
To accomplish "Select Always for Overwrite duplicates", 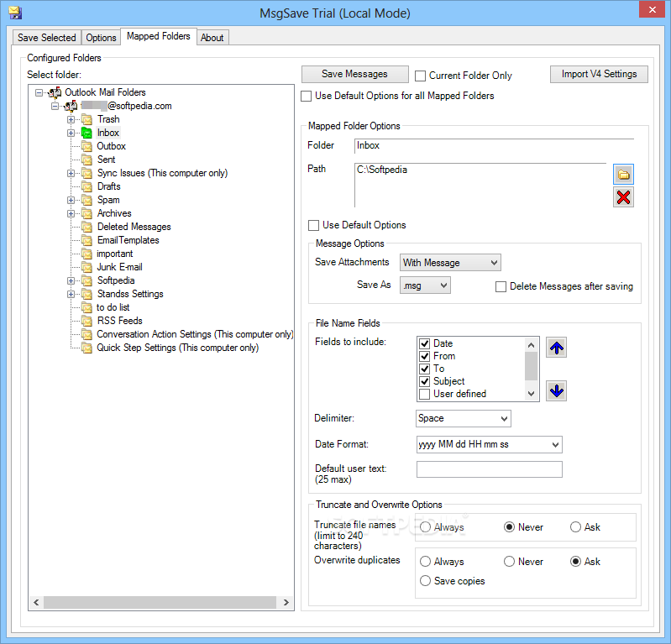I will (425, 562).
